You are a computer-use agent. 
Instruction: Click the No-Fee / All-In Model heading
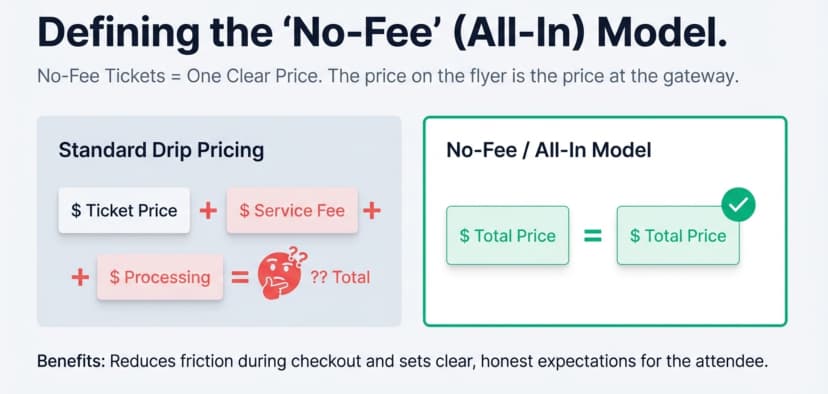[x=549, y=150]
